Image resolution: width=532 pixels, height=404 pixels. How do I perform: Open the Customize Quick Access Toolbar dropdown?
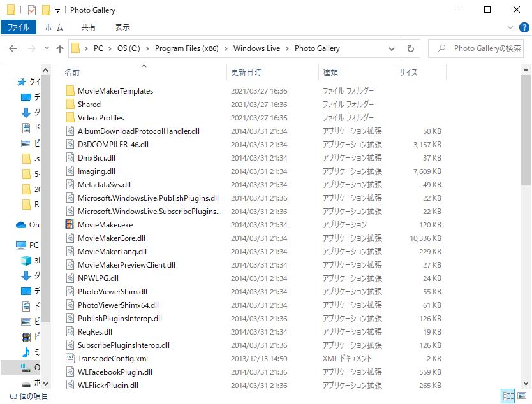click(x=57, y=11)
